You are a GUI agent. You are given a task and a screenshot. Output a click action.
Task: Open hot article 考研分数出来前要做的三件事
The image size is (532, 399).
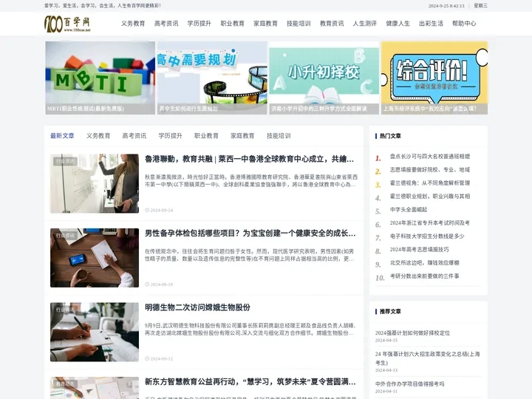[424, 276]
